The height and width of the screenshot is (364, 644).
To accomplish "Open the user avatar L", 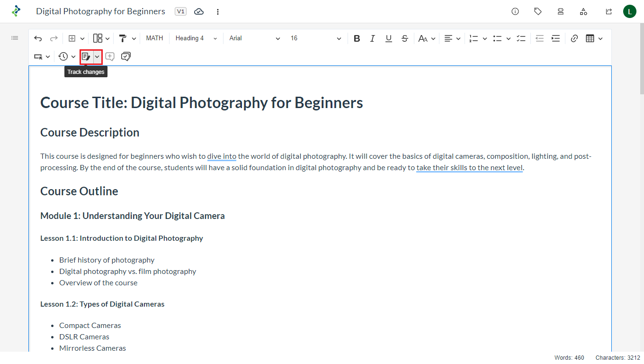I will tap(630, 11).
